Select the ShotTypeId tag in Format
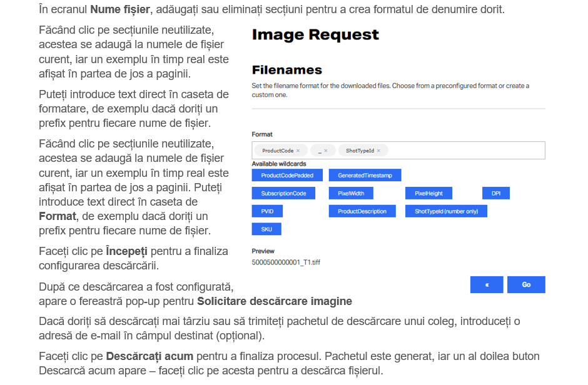The height and width of the screenshot is (385, 588). 360,151
